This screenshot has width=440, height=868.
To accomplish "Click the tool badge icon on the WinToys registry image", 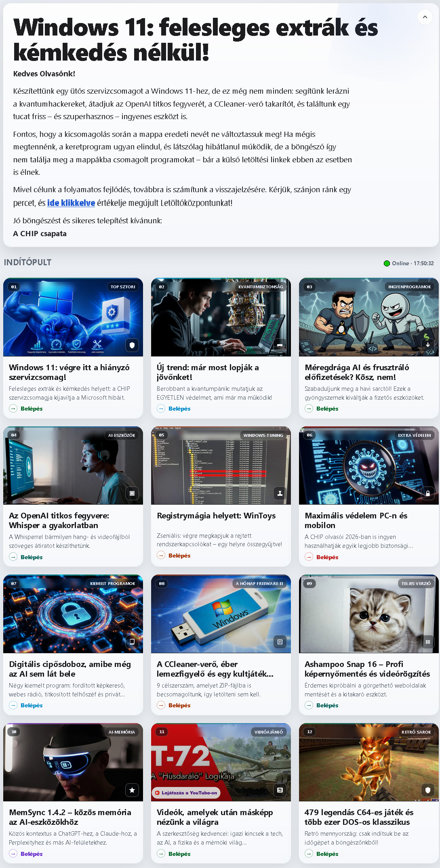I will (x=280, y=493).
